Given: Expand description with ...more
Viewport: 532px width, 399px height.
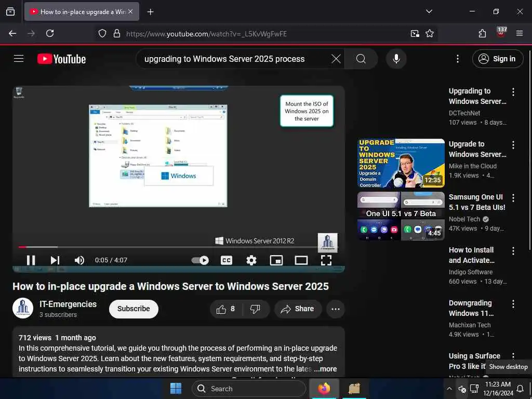Looking at the screenshot, I should point(326,369).
